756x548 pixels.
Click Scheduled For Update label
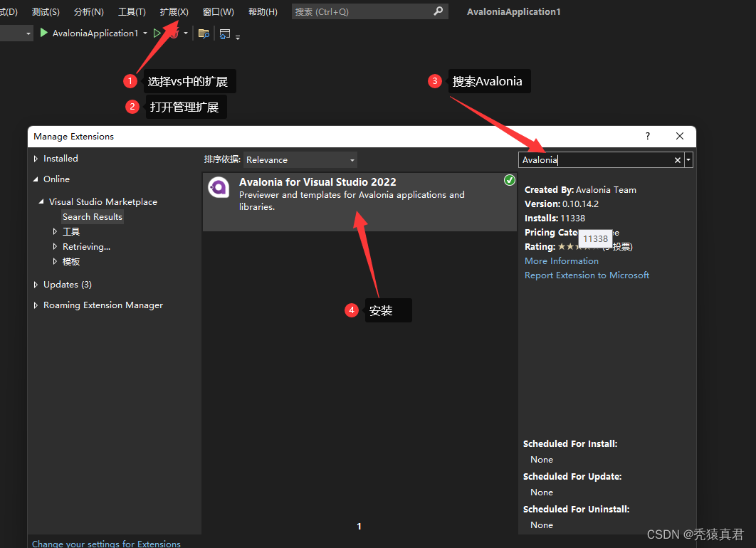pyautogui.click(x=572, y=477)
